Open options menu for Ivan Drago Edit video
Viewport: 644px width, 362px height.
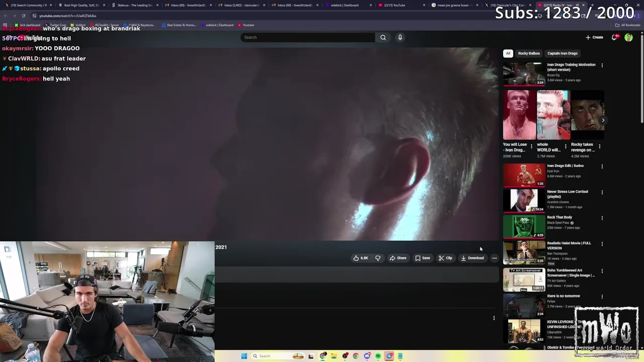(x=602, y=166)
